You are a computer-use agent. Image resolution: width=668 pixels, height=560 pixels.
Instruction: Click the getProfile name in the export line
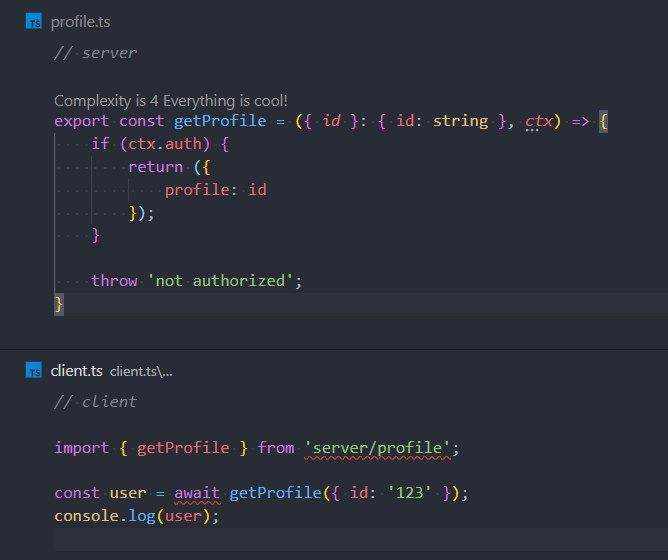[220, 121]
